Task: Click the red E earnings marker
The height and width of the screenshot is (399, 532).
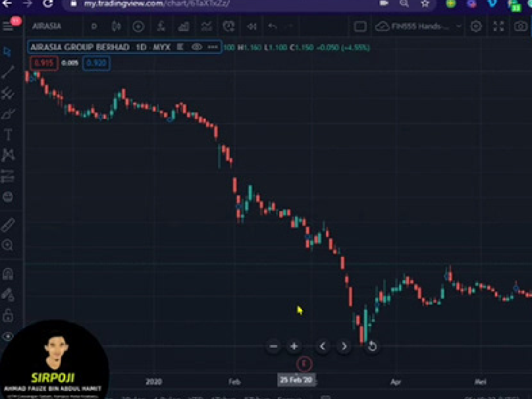Action: pyautogui.click(x=304, y=363)
